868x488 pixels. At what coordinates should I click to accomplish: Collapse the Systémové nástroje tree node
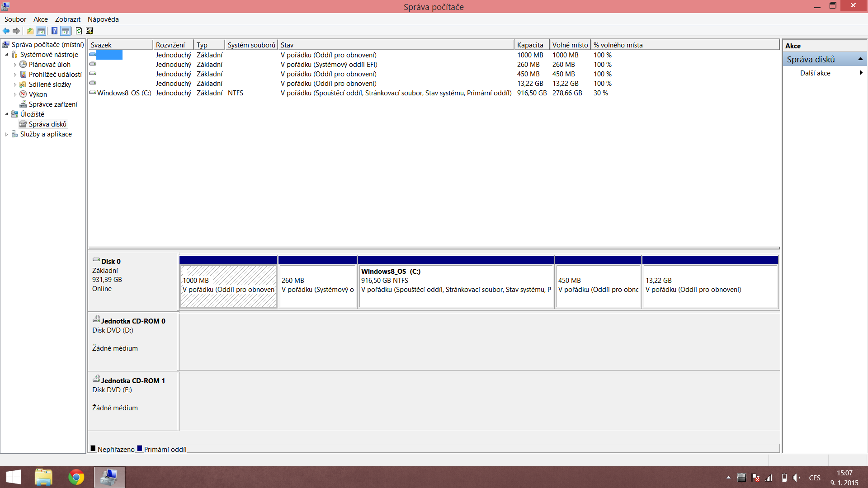(6, 55)
